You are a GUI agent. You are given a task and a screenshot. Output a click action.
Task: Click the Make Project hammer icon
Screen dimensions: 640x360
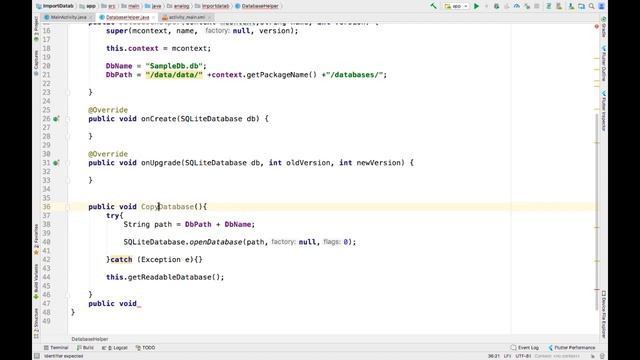(x=433, y=6)
